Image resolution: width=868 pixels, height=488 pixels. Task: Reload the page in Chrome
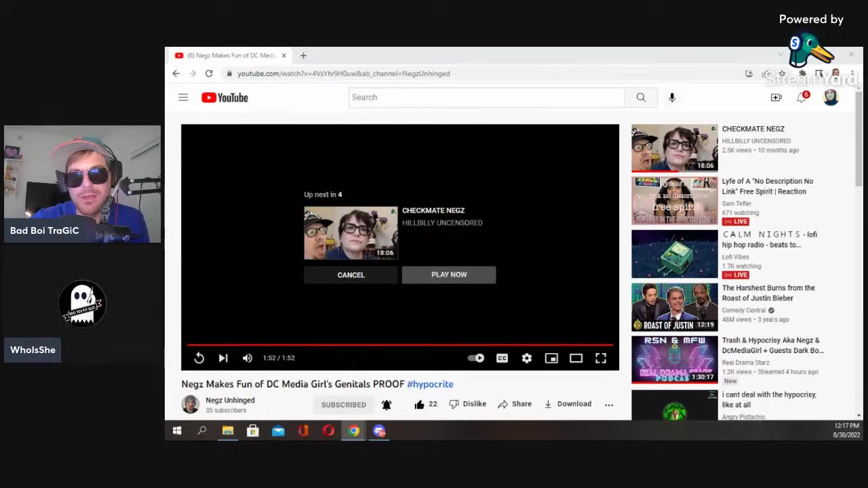(x=209, y=73)
